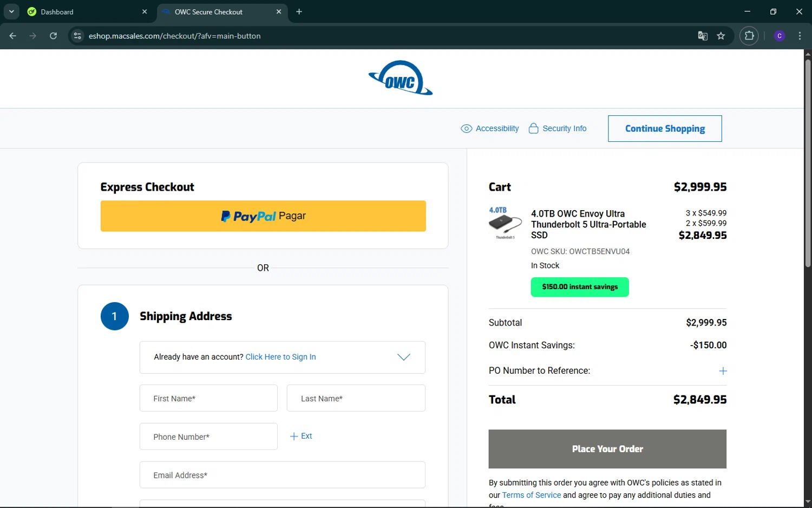Pay with the PayPal Pagar button
This screenshot has width=812, height=508.
coord(263,216)
